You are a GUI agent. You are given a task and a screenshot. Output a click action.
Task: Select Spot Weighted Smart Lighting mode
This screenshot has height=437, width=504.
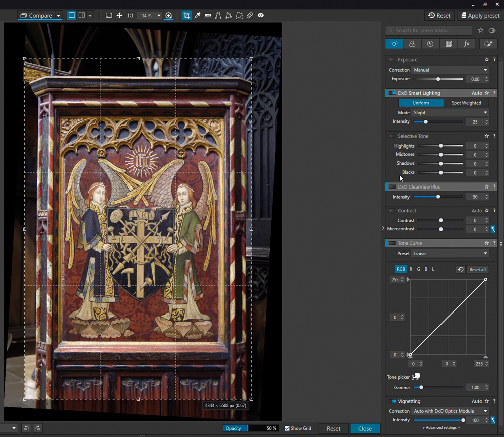466,103
